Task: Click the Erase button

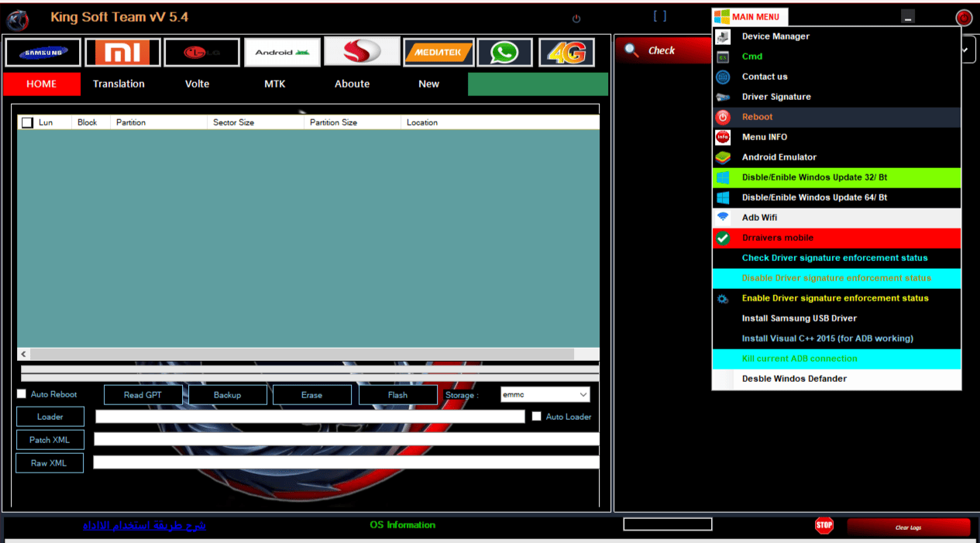Action: click(311, 395)
